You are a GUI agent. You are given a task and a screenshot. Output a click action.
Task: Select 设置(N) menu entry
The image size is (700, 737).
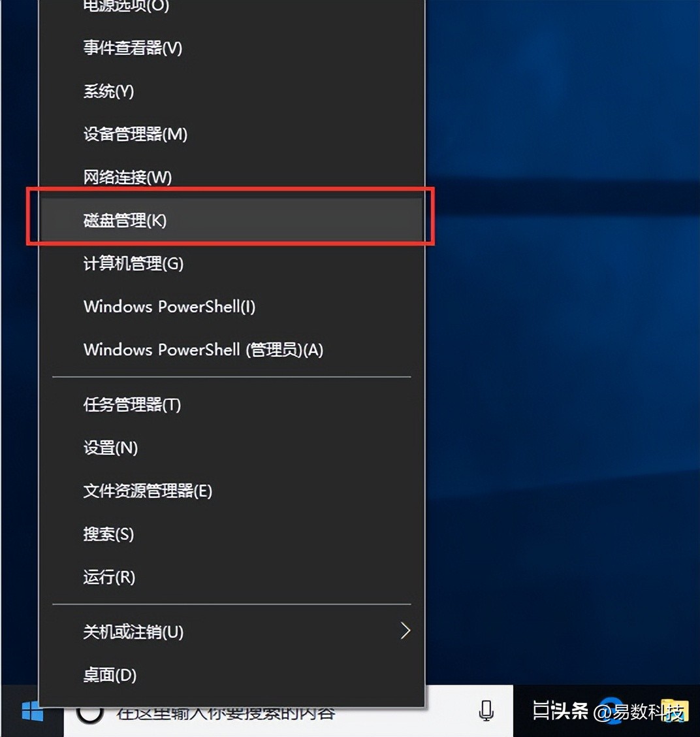click(110, 448)
